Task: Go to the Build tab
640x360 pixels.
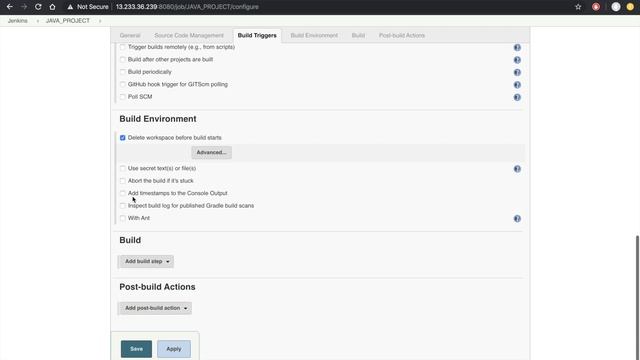Action: click(x=358, y=36)
